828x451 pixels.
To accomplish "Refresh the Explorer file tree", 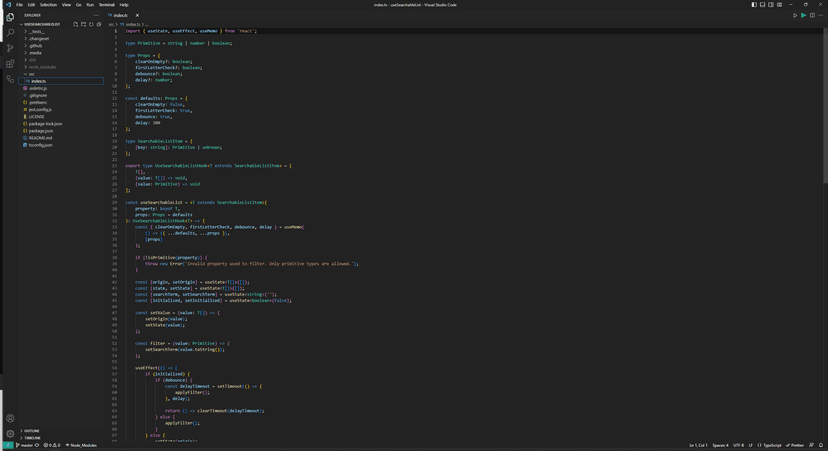I will pyautogui.click(x=91, y=24).
